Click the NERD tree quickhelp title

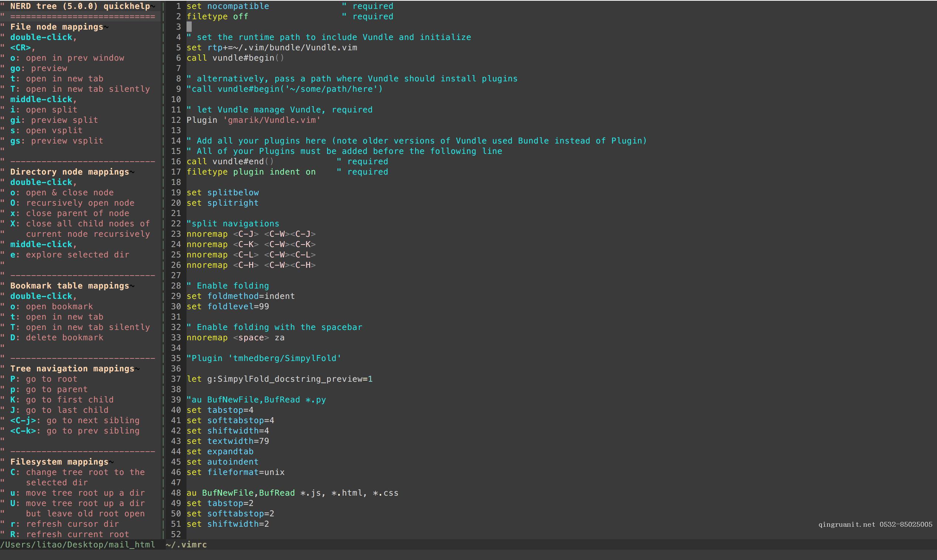point(80,6)
